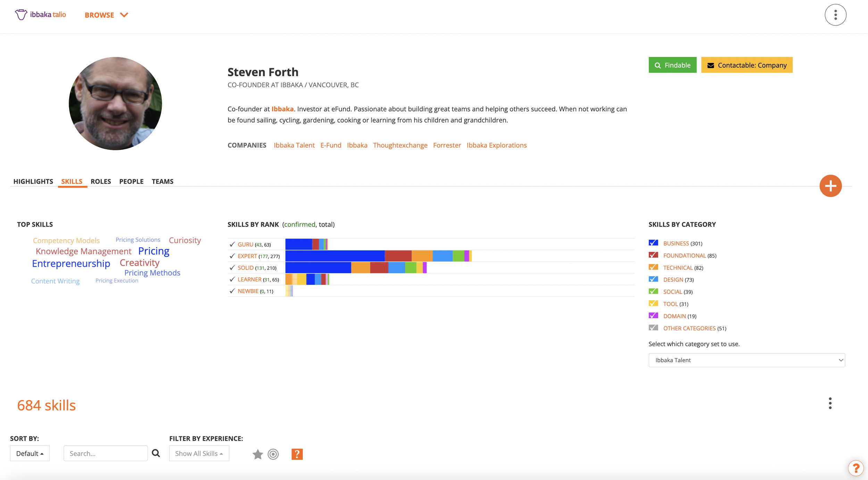Click the Creativity top skill
Image resolution: width=868 pixels, height=480 pixels.
click(140, 263)
